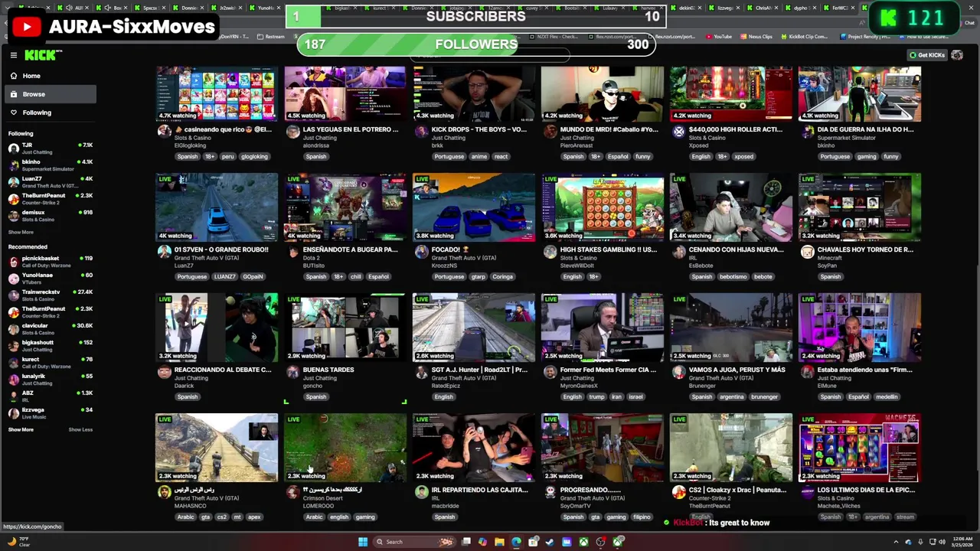The width and height of the screenshot is (980, 551).
Task: Click the 'anime' tag under brkk's stream
Action: click(x=479, y=157)
